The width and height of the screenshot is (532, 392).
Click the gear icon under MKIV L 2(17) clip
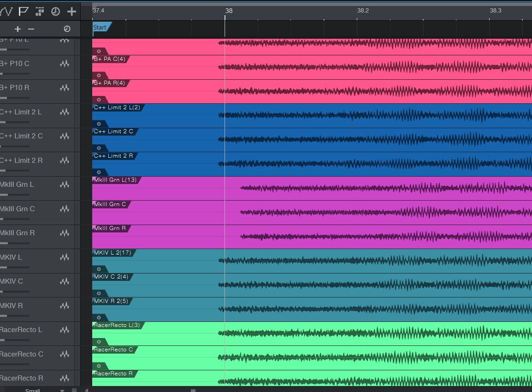[99, 269]
